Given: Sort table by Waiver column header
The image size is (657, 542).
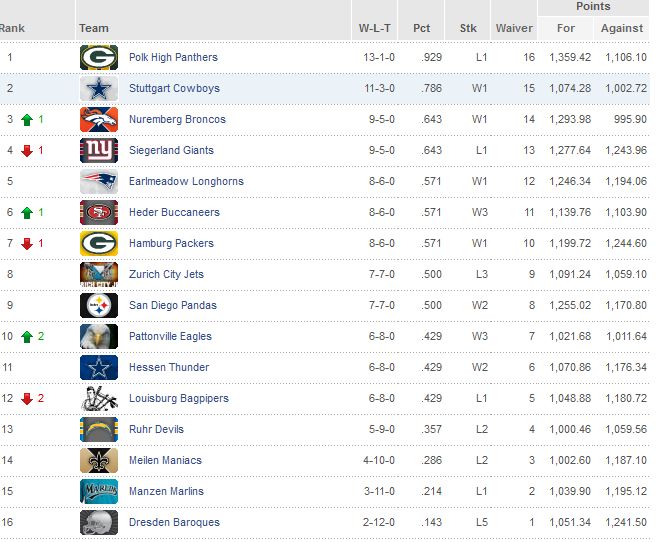Looking at the screenshot, I should click(x=514, y=28).
